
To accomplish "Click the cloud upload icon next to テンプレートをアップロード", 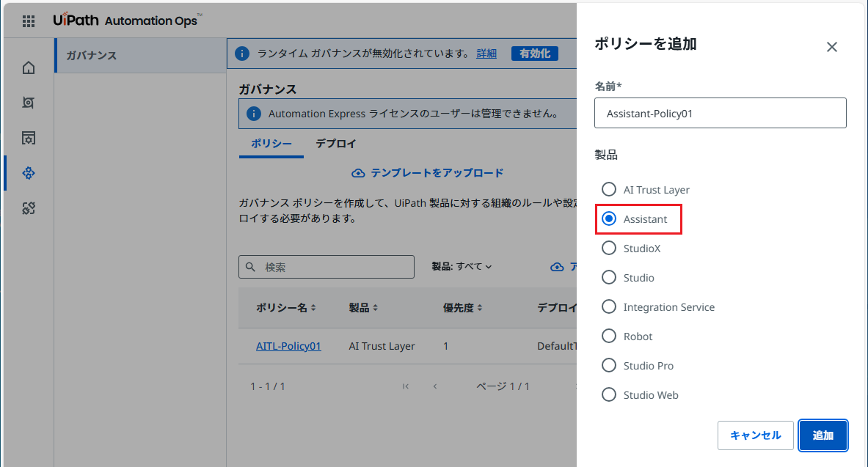I will (358, 173).
